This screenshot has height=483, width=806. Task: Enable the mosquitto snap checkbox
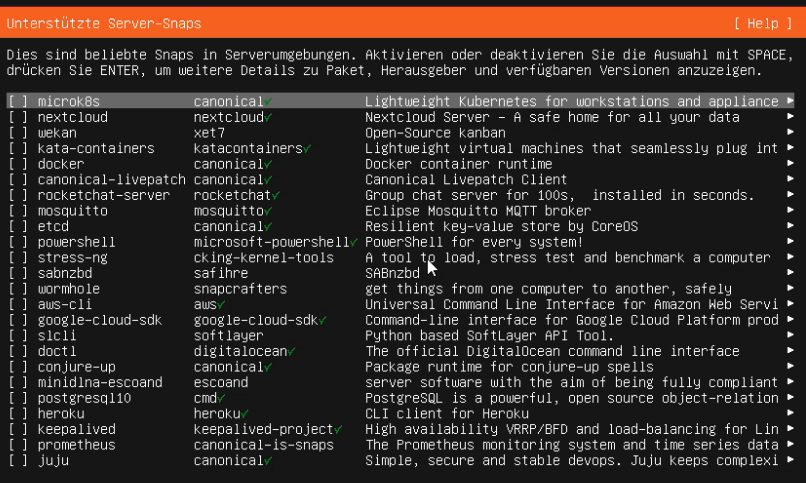point(18,211)
